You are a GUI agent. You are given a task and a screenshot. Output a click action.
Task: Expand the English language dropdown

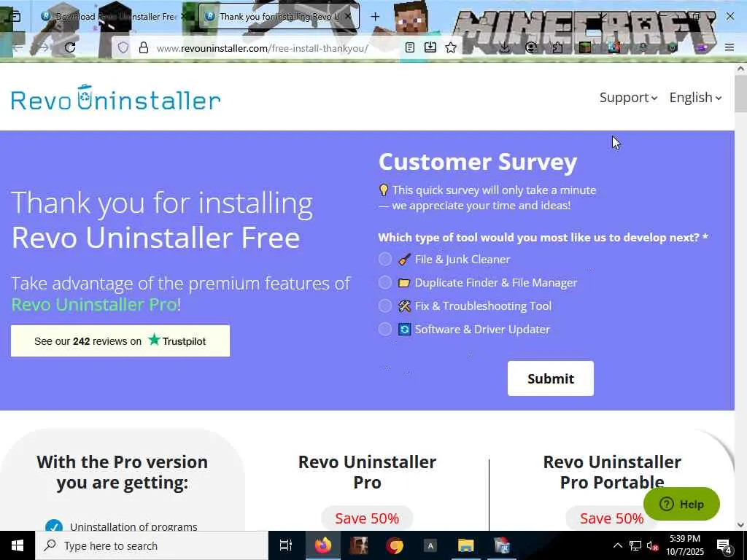tap(695, 98)
